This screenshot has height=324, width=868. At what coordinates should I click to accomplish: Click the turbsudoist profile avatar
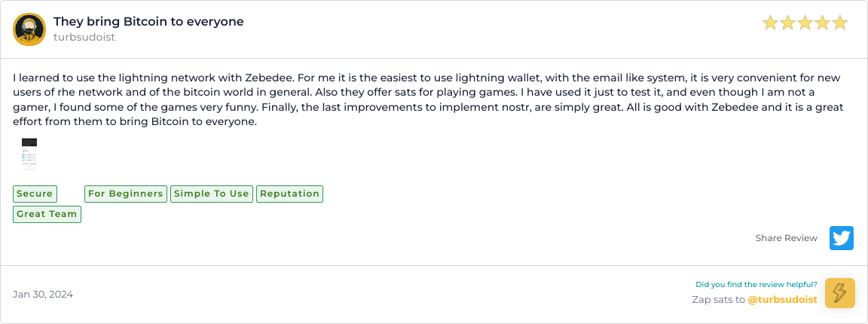tap(29, 29)
